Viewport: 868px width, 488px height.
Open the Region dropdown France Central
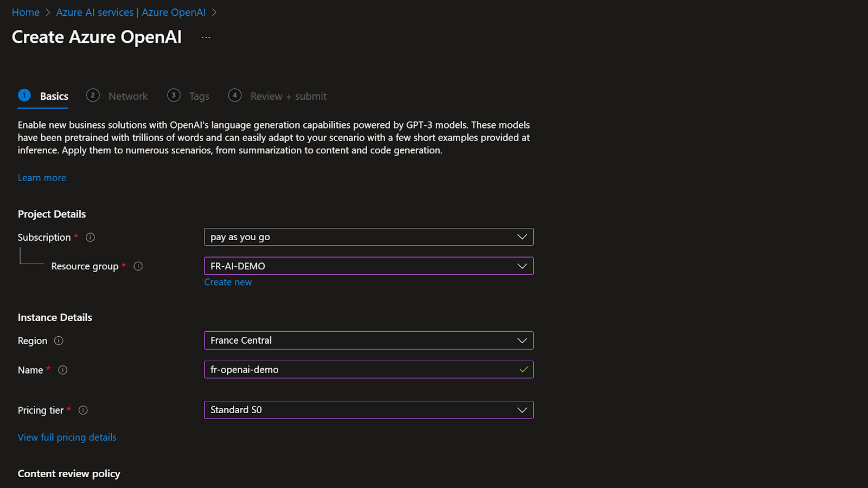click(369, 341)
